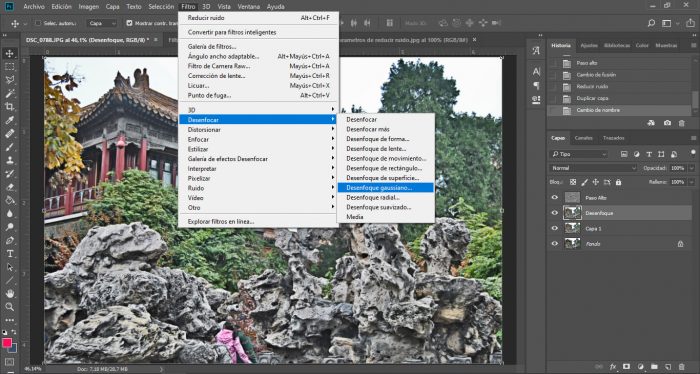Hide the Capa 1 layer
700x374 pixels.
(x=555, y=228)
